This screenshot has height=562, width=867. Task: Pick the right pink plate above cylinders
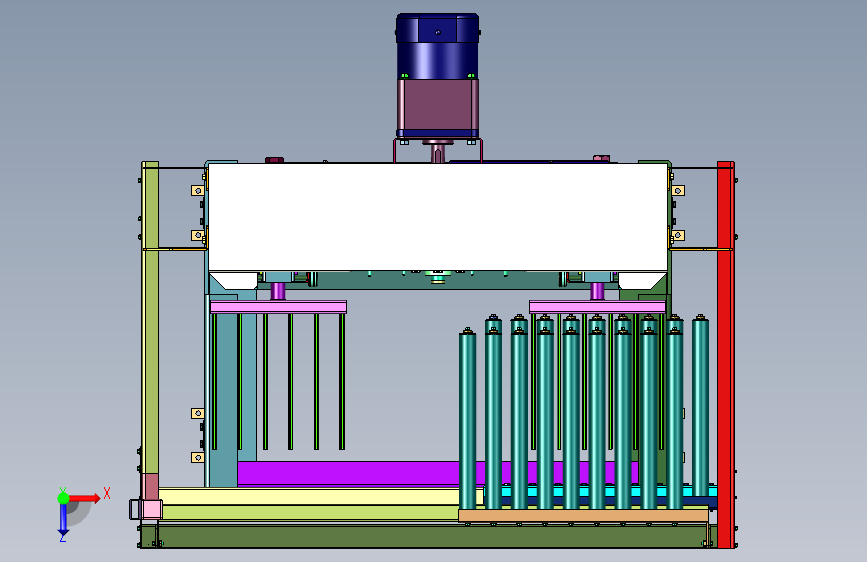[x=597, y=307]
